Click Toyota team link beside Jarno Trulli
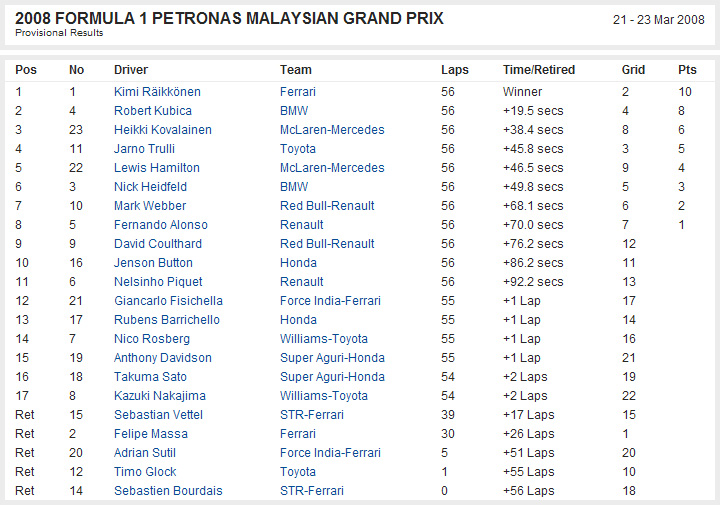 (298, 149)
